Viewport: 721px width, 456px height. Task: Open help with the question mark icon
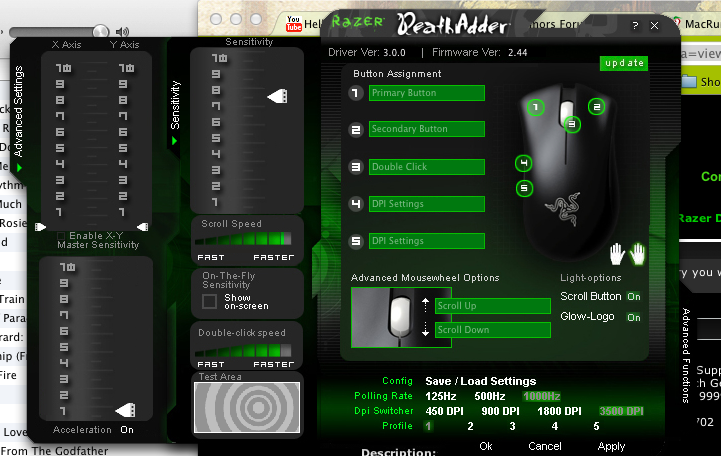coord(635,26)
